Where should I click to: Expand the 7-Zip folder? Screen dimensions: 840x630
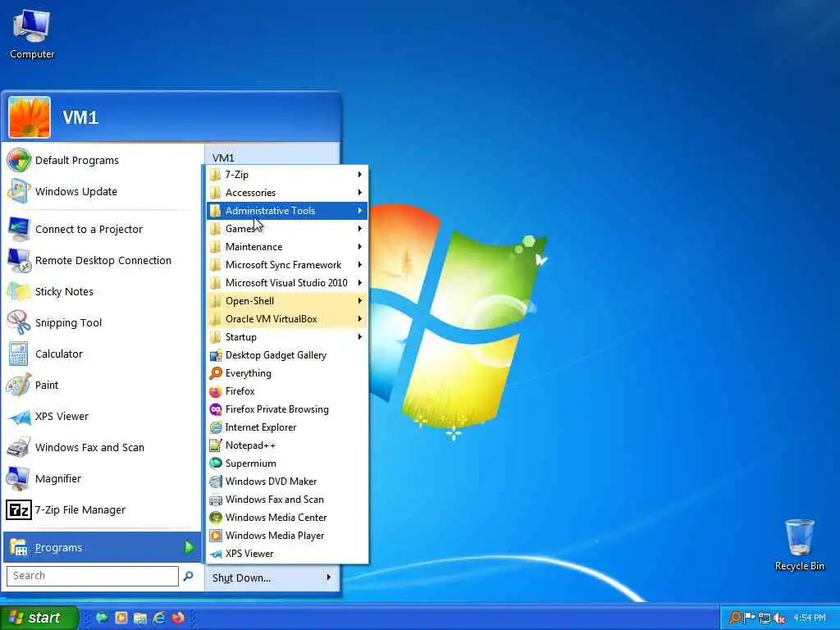(x=287, y=175)
